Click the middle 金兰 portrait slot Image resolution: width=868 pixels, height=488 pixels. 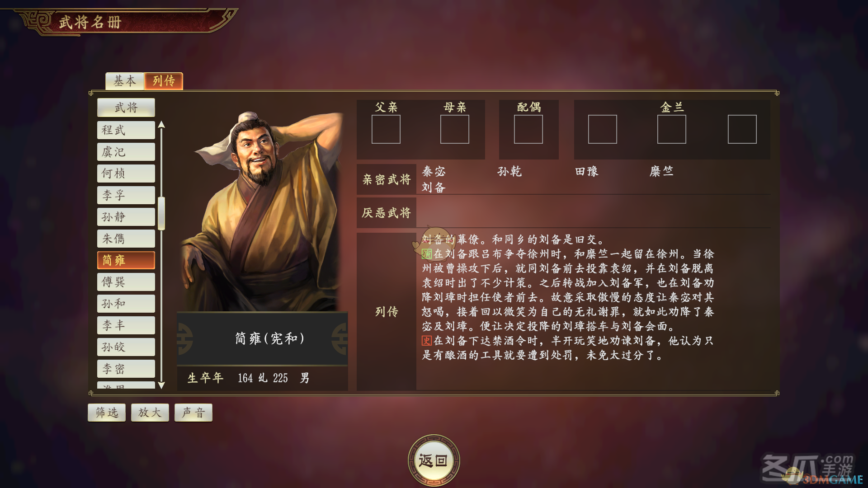pyautogui.click(x=671, y=129)
